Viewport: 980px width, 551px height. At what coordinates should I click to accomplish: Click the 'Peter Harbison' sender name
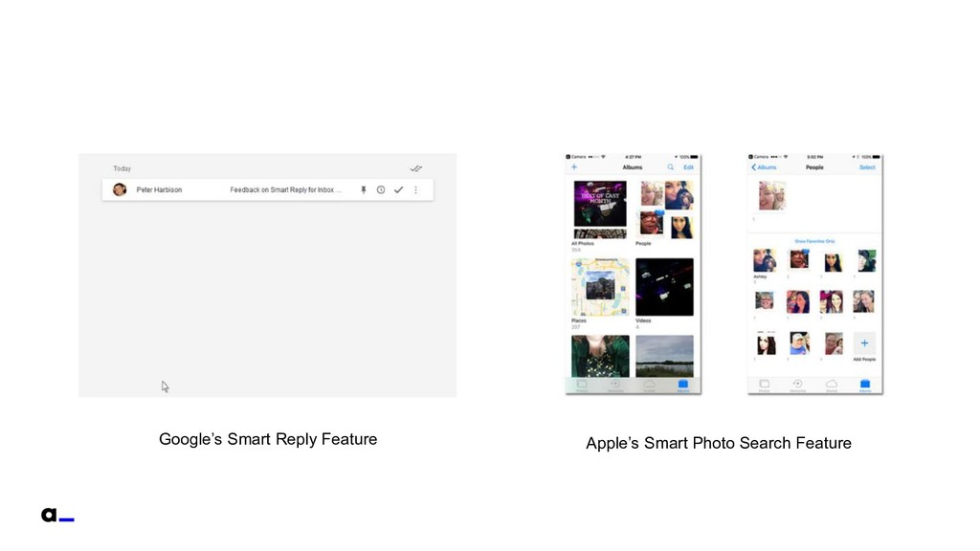[159, 190]
